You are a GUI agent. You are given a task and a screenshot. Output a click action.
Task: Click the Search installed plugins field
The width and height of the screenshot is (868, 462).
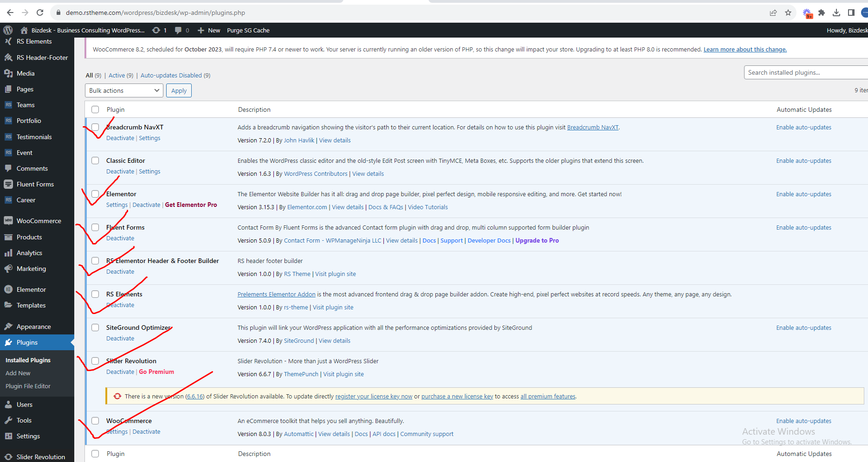point(806,72)
